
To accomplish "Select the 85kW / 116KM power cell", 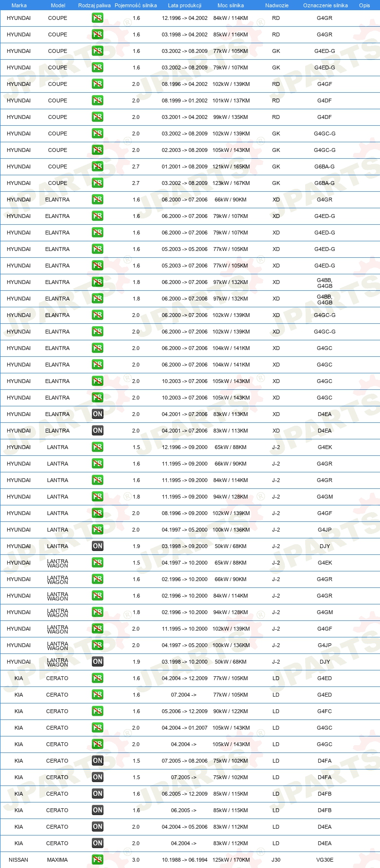I will click(231, 34).
